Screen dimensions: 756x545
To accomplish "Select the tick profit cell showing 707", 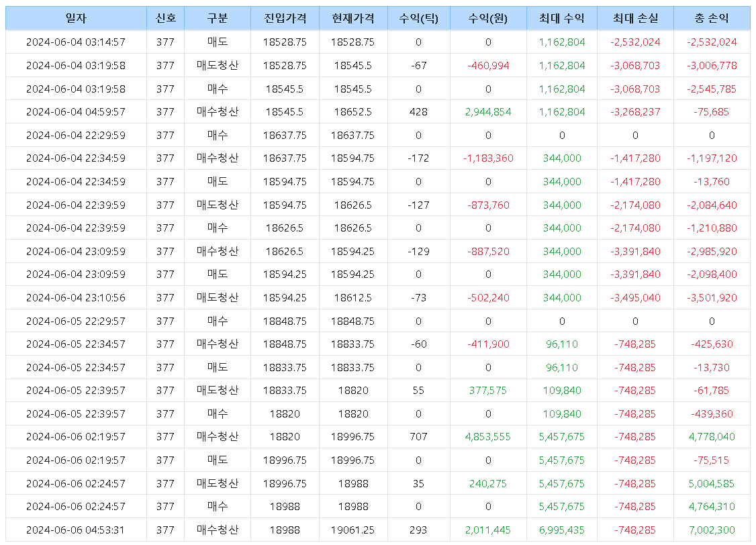I will tap(418, 437).
